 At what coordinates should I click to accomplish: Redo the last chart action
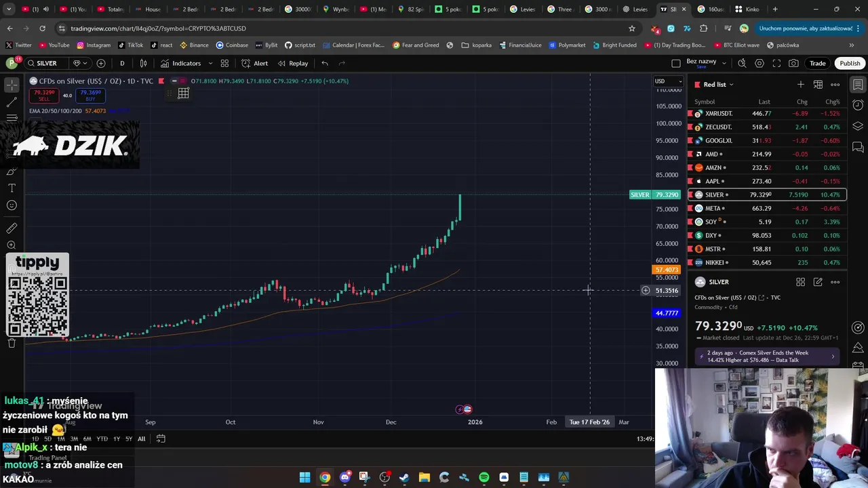(x=342, y=63)
